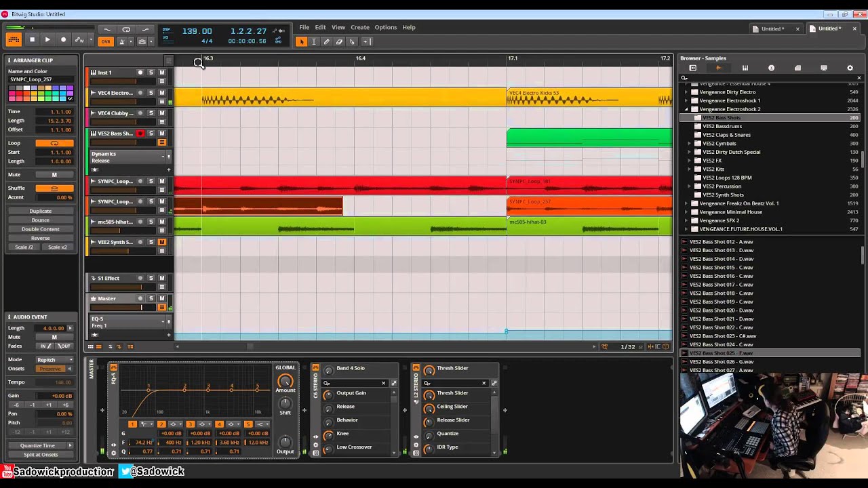Turn the EQ-5 Global Amount knob
Screen dimensions: 868x488
pos(285,381)
